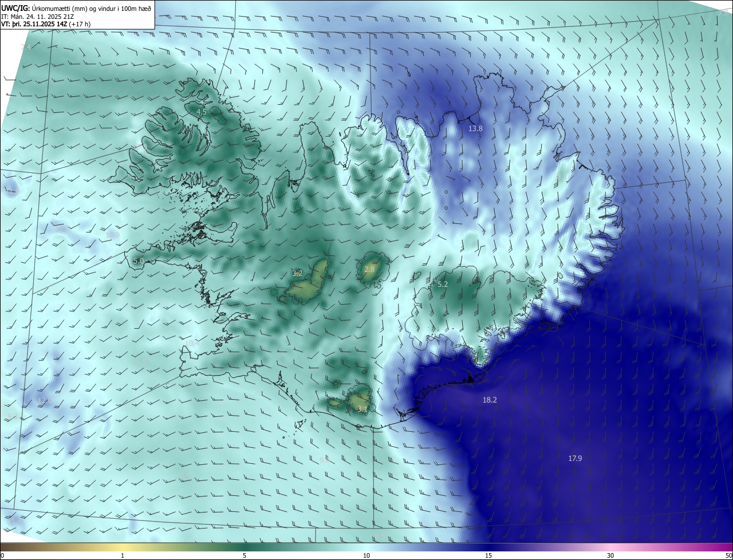Click the faint '10.9' value west of Iceland
The height and width of the screenshot is (560, 733).
[113, 235]
